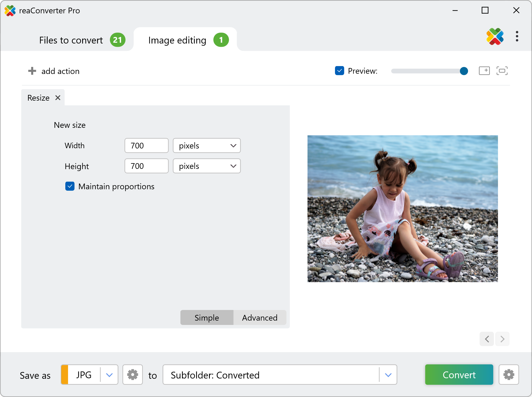Open conversion settings gear next to Convert
Screen dimensions: 532x397
pos(509,375)
